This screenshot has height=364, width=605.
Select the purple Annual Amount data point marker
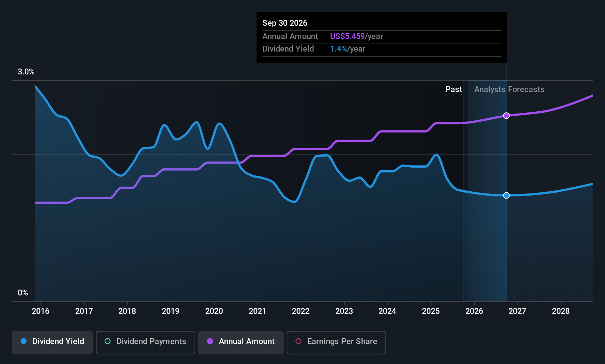(x=506, y=116)
